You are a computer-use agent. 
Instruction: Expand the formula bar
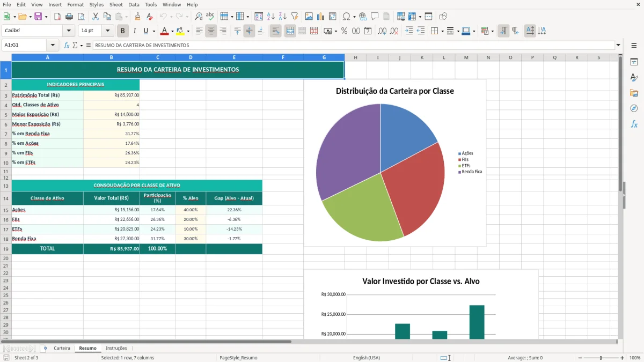point(618,45)
